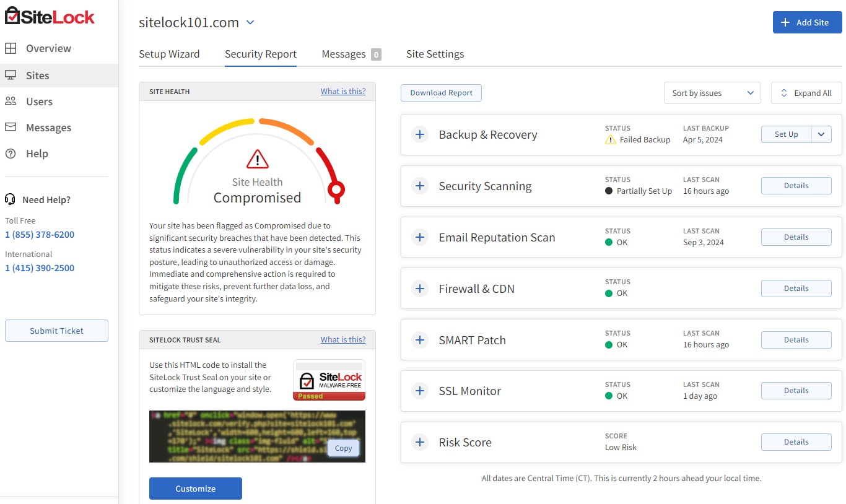Copy the Trust Seal HTML code
846x504 pixels.
tap(343, 448)
